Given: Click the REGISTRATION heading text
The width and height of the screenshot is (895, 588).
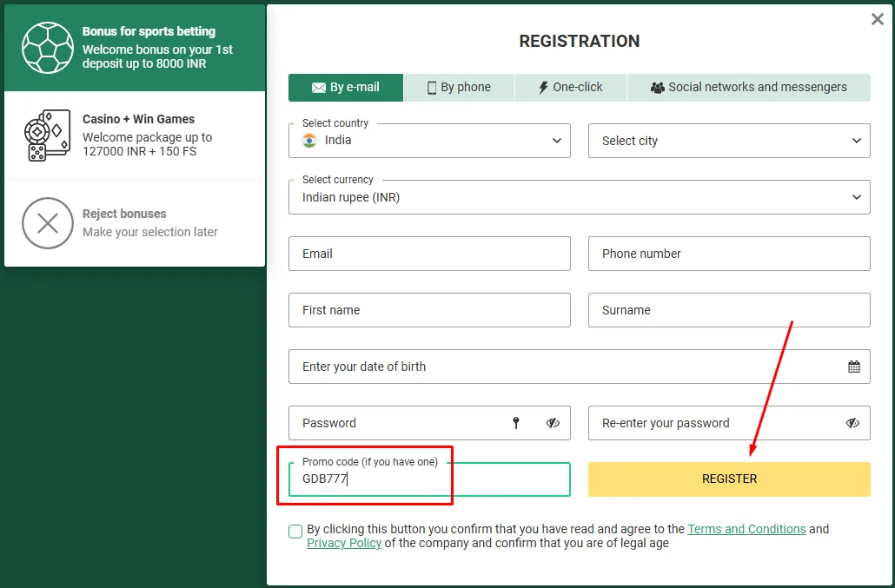Looking at the screenshot, I should pos(580,41).
